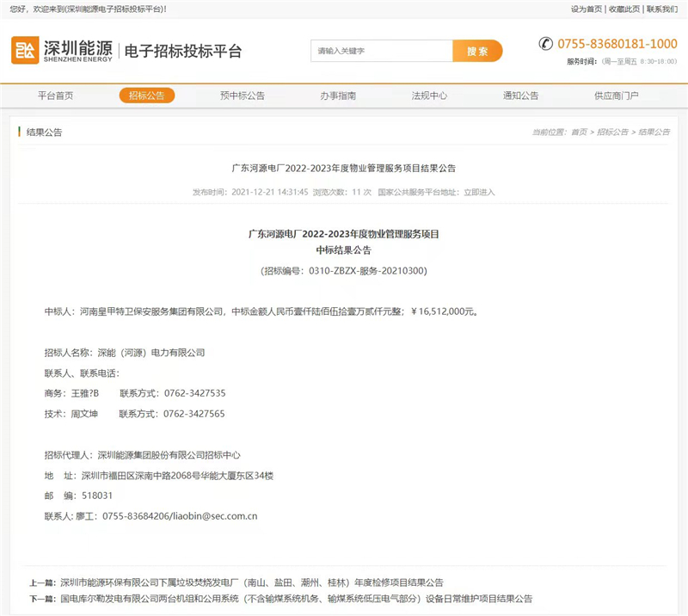Click 招标公告 in the breadcrumb trail

coord(612,132)
